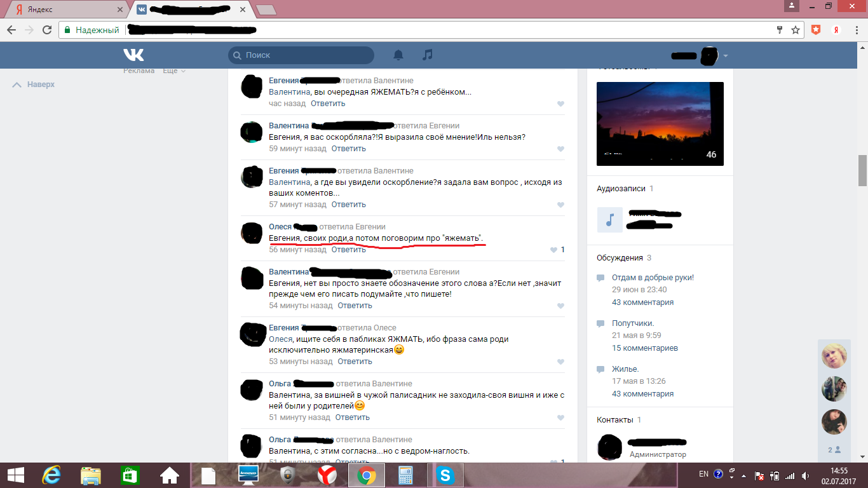
Task: Click the VK logo in header
Action: (133, 55)
